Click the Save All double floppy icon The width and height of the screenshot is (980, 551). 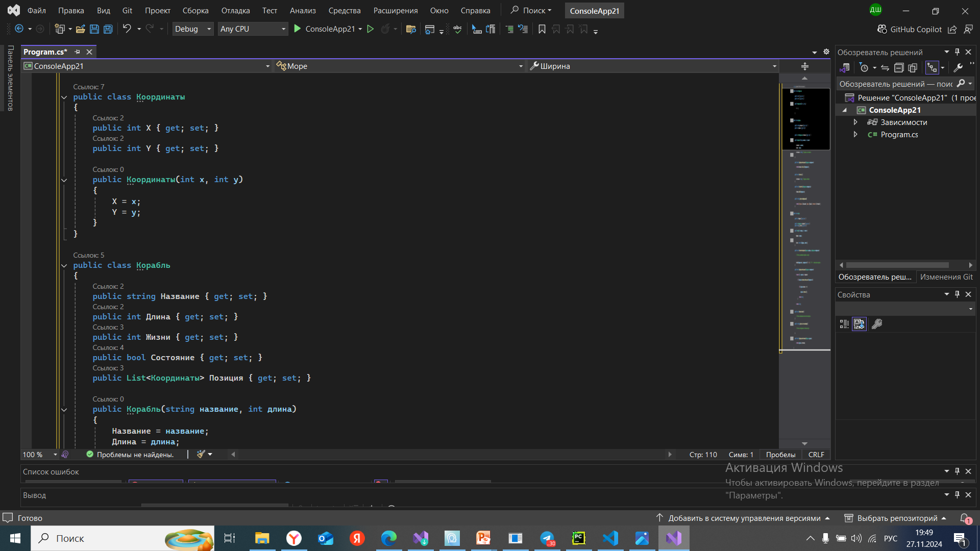[x=108, y=29]
